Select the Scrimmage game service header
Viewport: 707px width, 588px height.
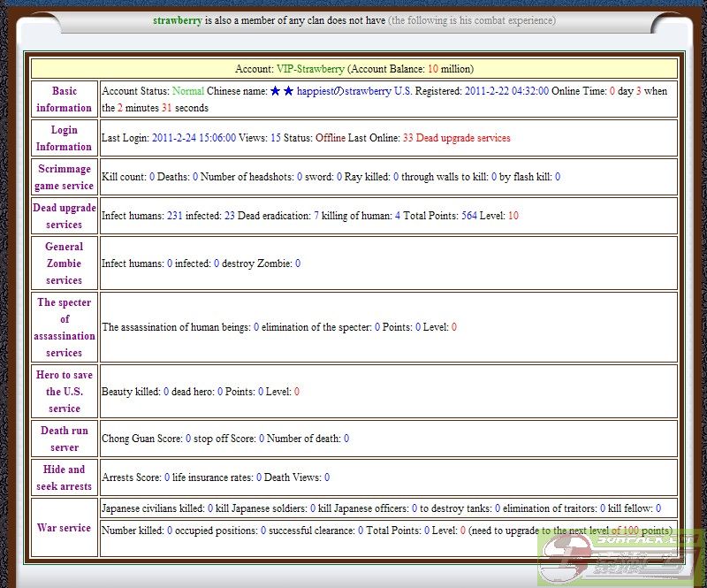point(65,177)
